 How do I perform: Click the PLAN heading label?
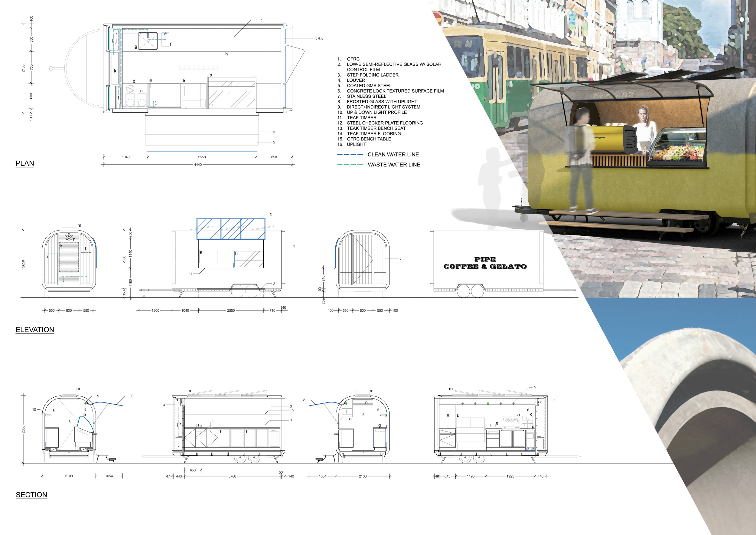click(25, 163)
